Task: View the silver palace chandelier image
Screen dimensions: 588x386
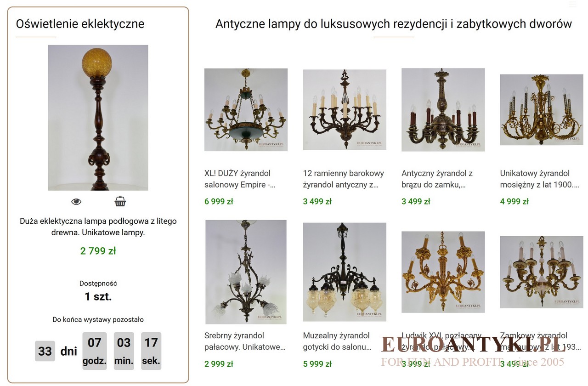Action: (246, 272)
